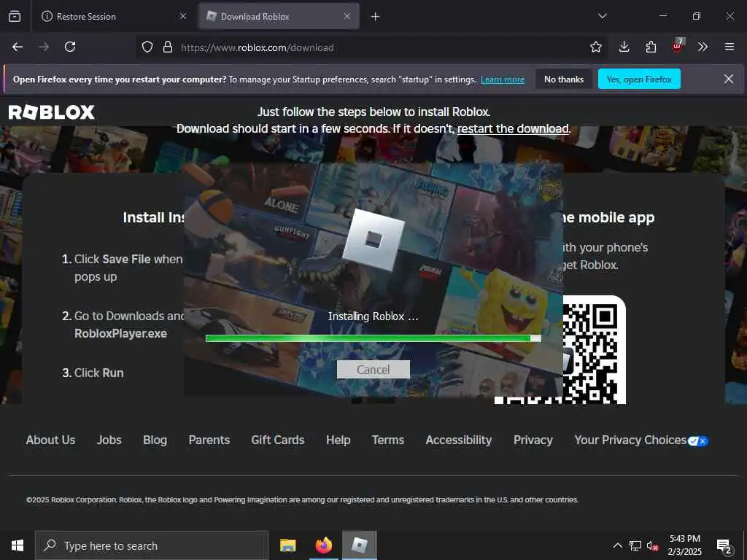Click the taskbar search box
Image resolution: width=747 pixels, height=560 pixels.
click(152, 545)
